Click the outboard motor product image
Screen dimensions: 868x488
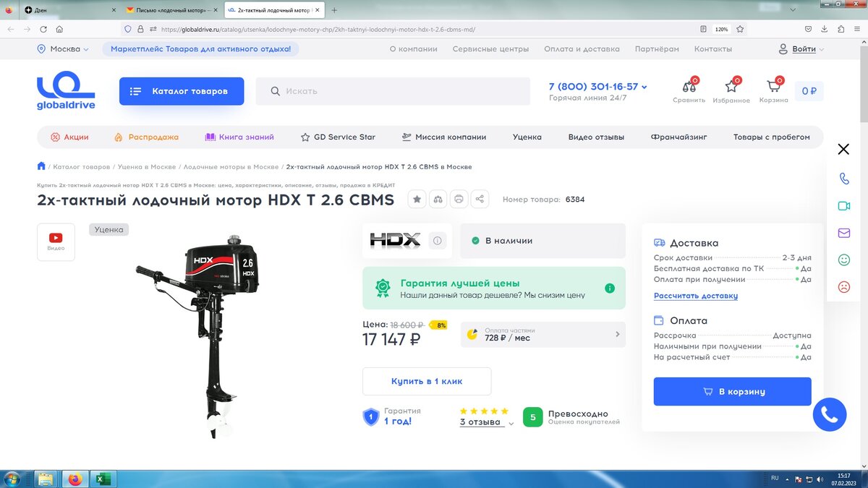point(197,336)
